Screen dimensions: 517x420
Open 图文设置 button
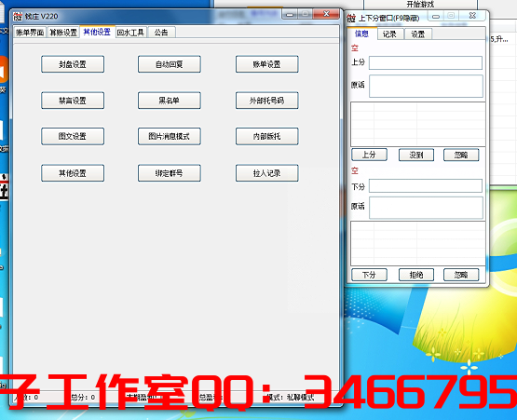[x=73, y=136]
